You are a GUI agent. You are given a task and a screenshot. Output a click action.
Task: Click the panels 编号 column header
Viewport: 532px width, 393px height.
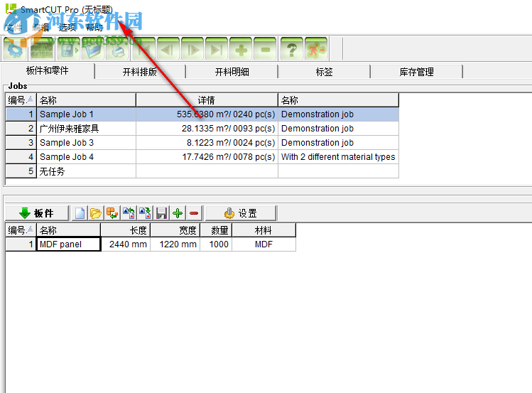point(21,230)
